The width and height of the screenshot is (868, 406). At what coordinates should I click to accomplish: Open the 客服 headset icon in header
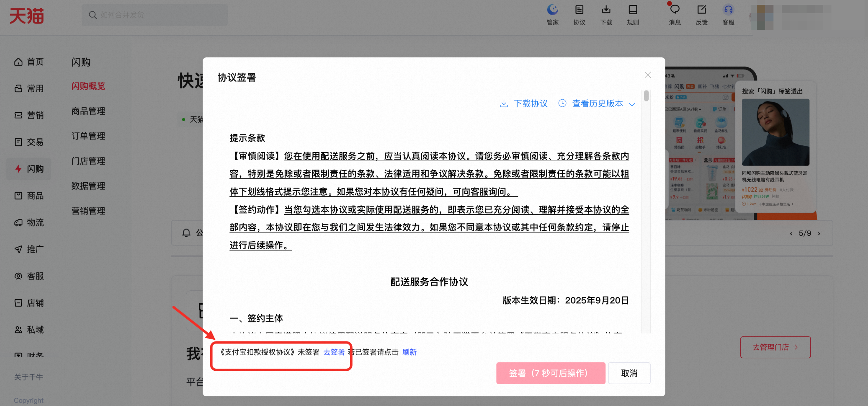[x=728, y=15]
